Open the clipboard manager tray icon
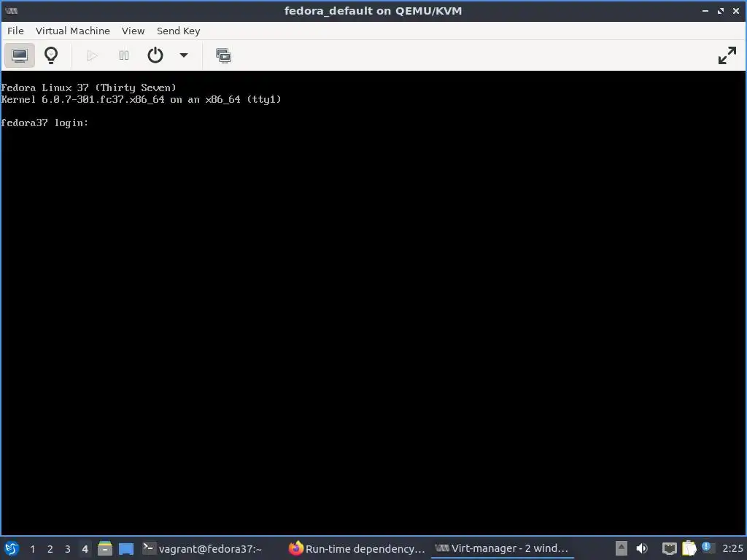This screenshot has height=560, width=747. pyautogui.click(x=689, y=548)
